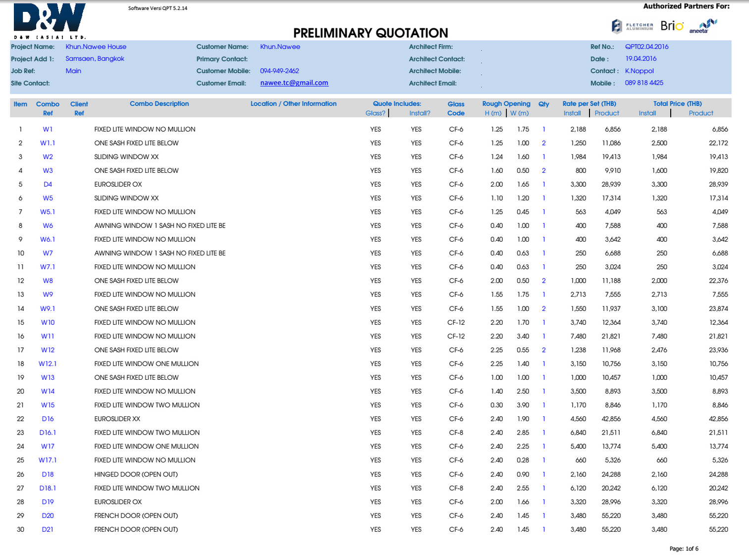The width and height of the screenshot is (749, 560).
Task: Select combo reference W15
Action: (48, 405)
